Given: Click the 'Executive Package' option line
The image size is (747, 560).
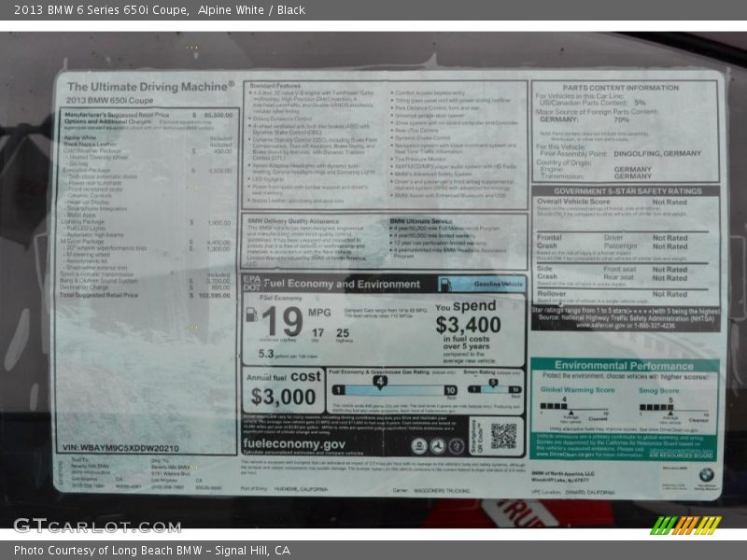Looking at the screenshot, I should (x=148, y=170).
